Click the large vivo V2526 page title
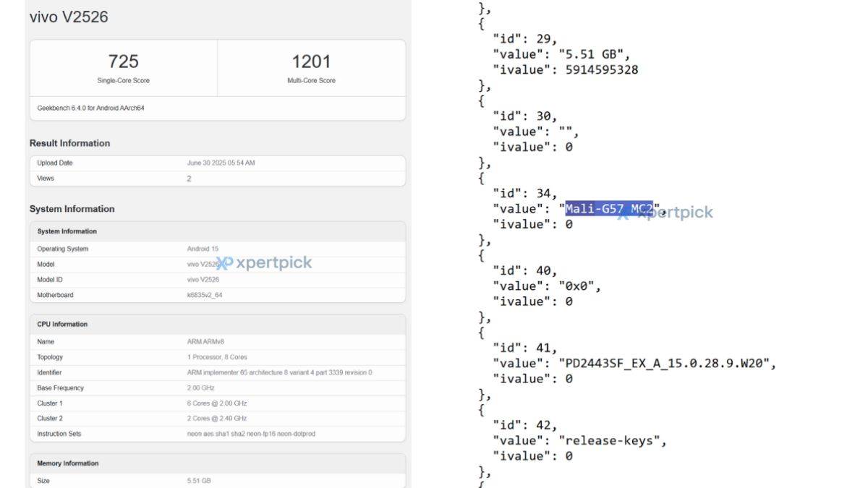Image resolution: width=868 pixels, height=488 pixels. point(69,17)
